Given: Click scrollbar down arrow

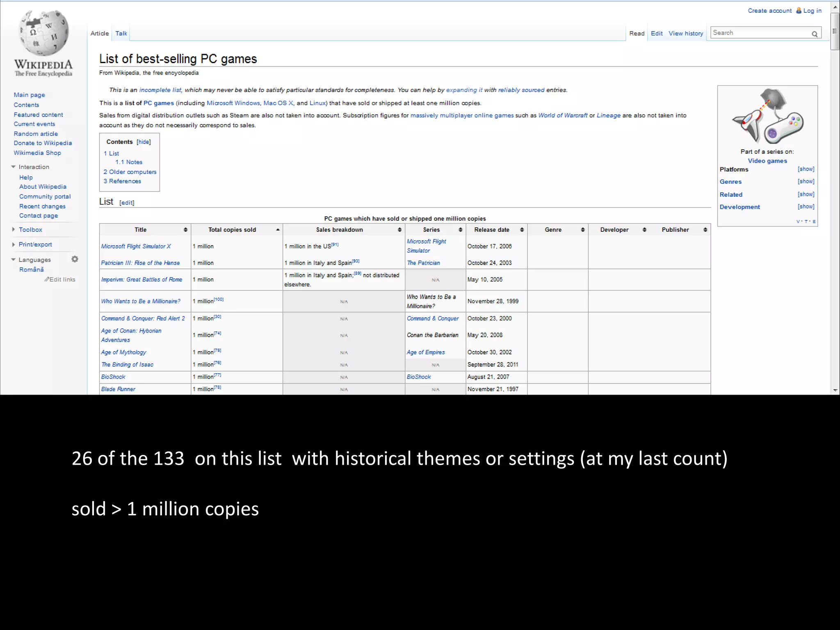Looking at the screenshot, I should (x=835, y=390).
